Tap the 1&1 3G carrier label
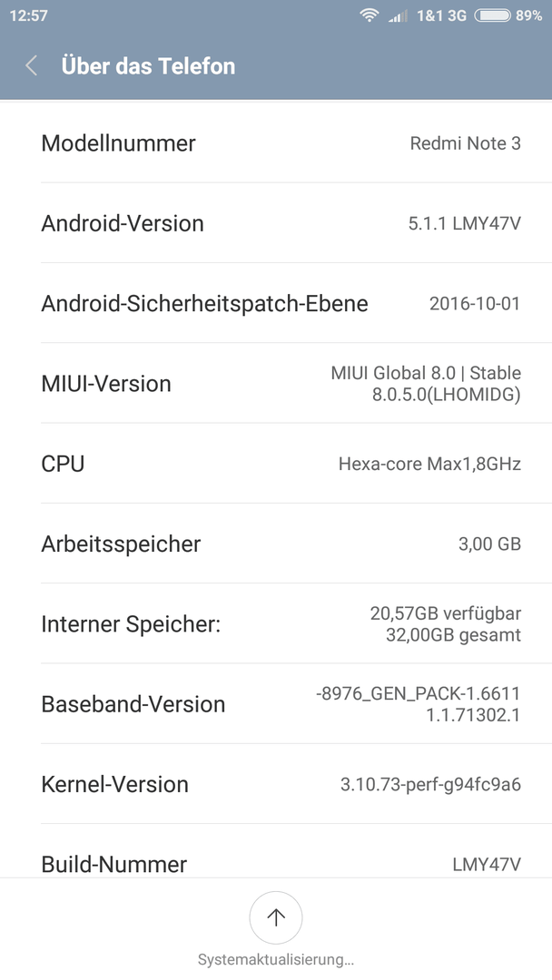The image size is (552, 980). (442, 15)
